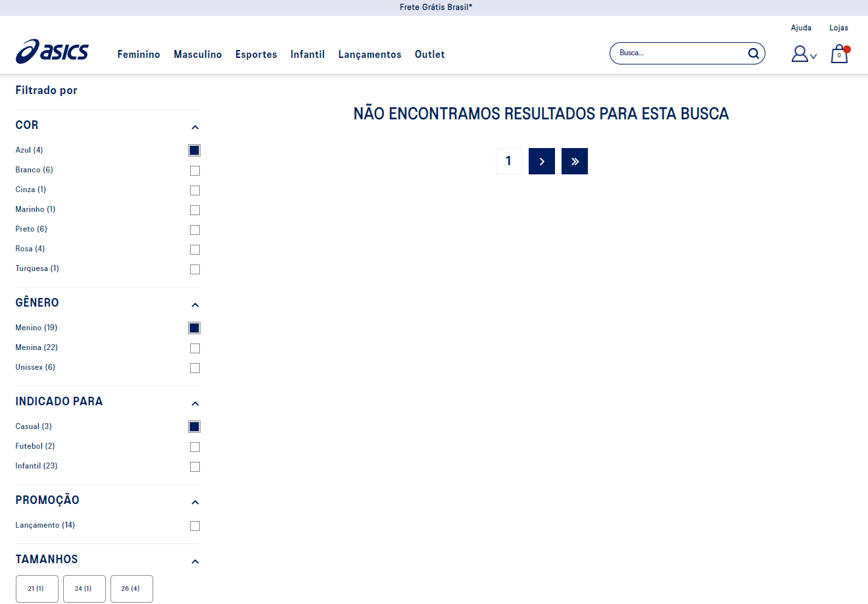Uncheck the Casual filter
Screen dimensions: 868x604
pyautogui.click(x=195, y=427)
